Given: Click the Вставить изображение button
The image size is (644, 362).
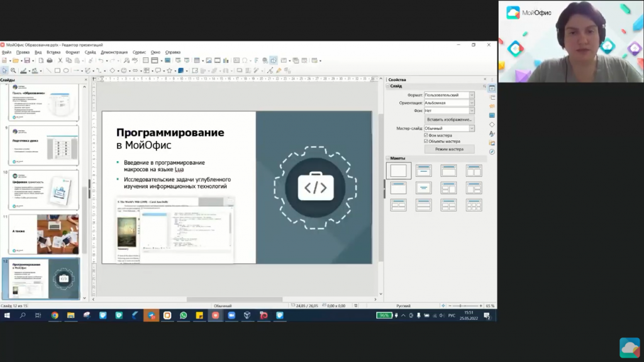Looking at the screenshot, I should 449,119.
